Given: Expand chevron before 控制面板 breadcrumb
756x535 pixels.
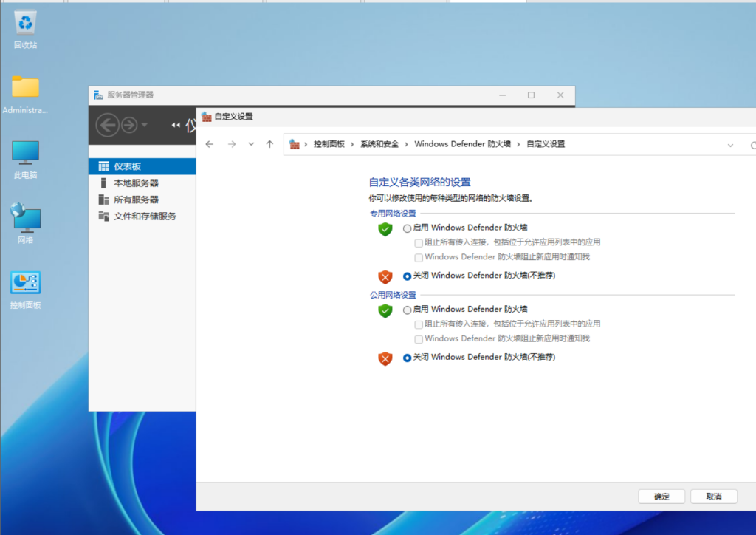Looking at the screenshot, I should click(306, 144).
